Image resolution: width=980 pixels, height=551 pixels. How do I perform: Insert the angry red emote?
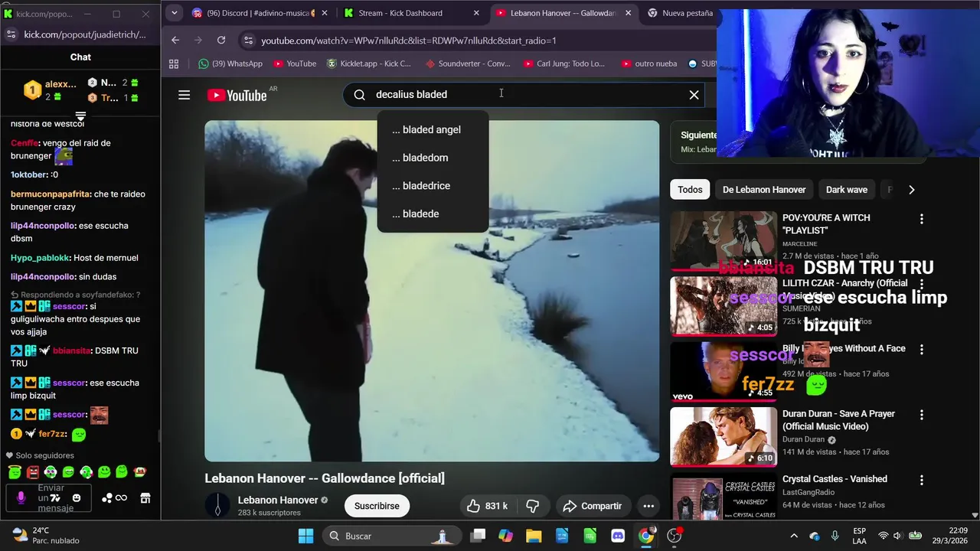(x=32, y=472)
